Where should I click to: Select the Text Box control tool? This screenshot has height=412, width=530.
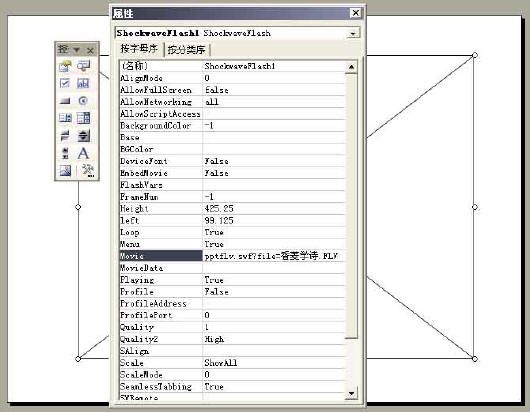coord(83,83)
